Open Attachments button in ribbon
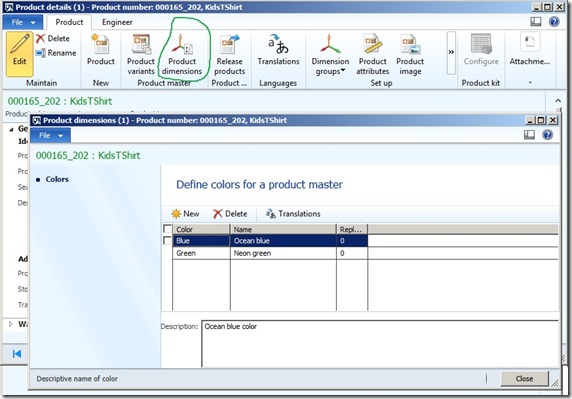 tap(529, 50)
